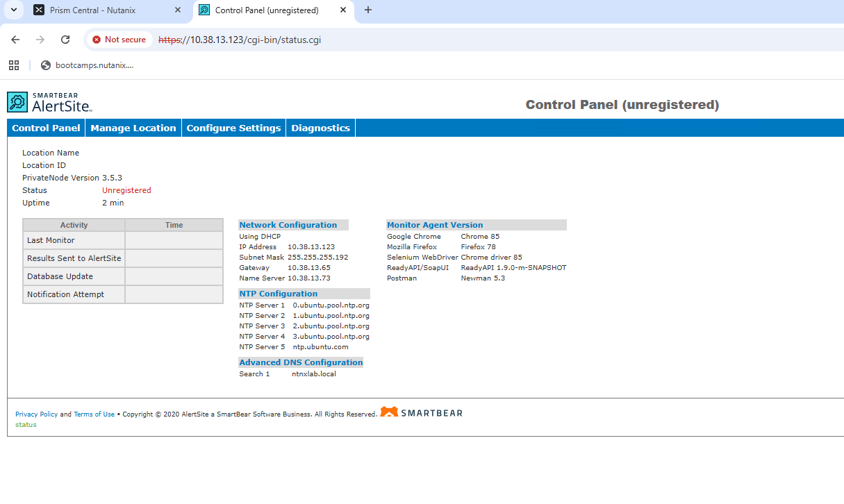Click the Google Chrome version Chrome 85
This screenshot has height=504, width=844.
click(x=481, y=237)
